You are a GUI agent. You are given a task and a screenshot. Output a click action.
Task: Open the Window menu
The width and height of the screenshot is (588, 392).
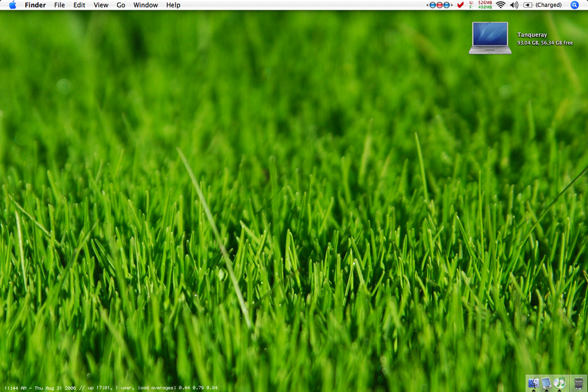pos(145,5)
